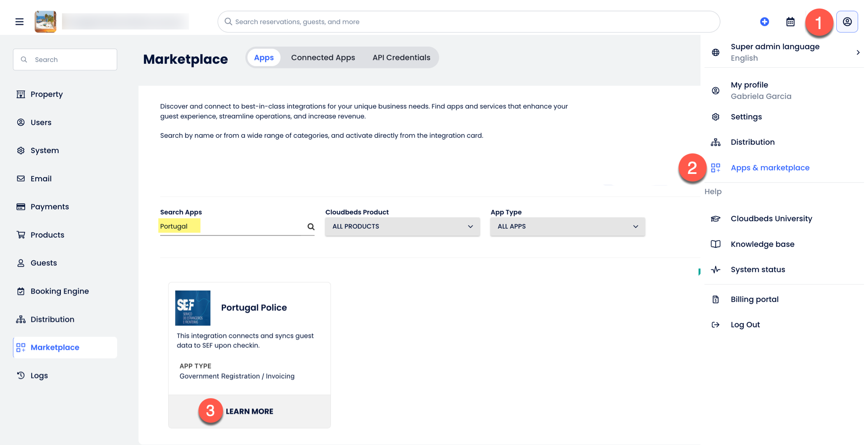Click the user account profile icon
The width and height of the screenshot is (868, 445).
(847, 22)
